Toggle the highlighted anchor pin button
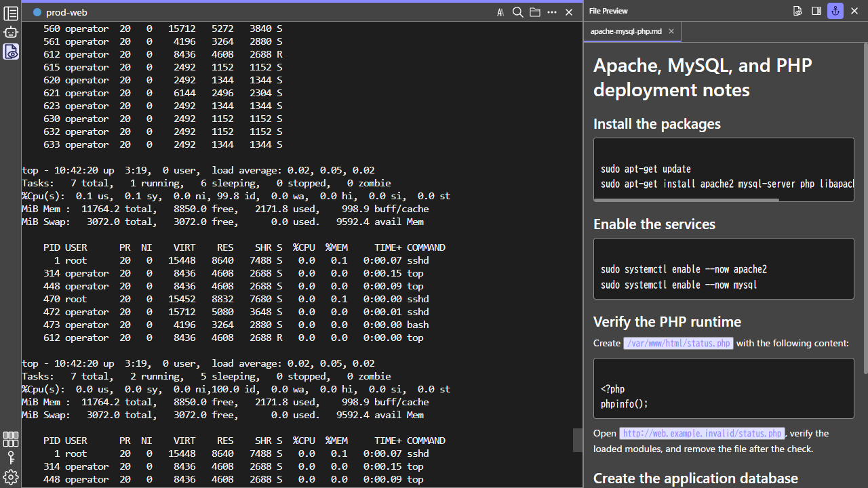 click(835, 11)
